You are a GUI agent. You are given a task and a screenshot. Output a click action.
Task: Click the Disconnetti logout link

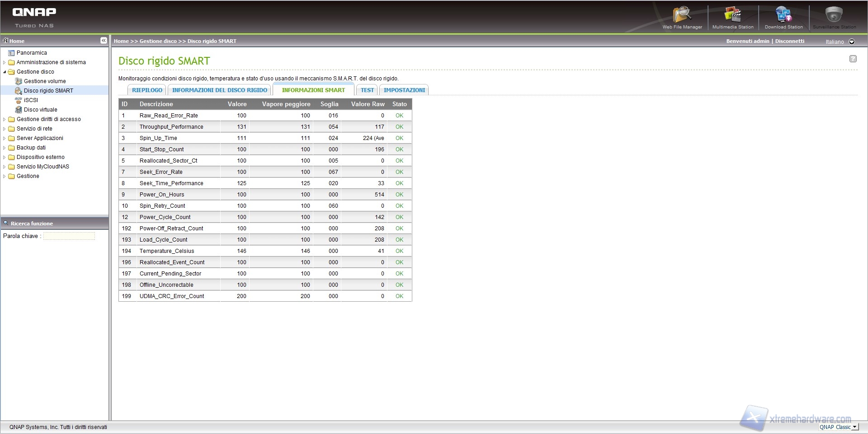(789, 41)
